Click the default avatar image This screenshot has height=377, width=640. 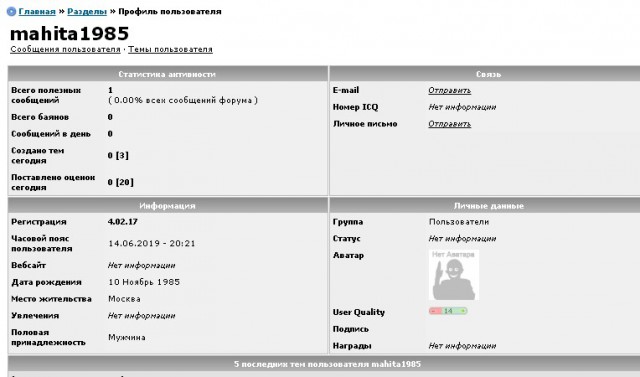coord(454,275)
